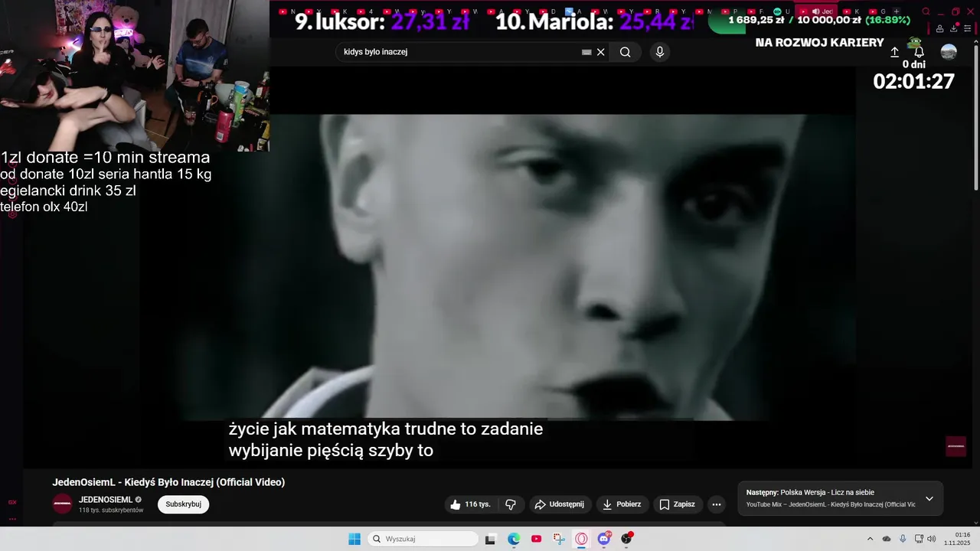Open Discord from the taskbar
Viewport: 980px width, 551px height.
click(x=604, y=539)
